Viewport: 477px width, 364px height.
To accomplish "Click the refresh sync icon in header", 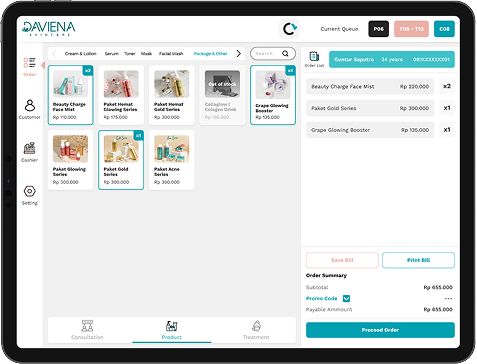I will click(x=289, y=29).
